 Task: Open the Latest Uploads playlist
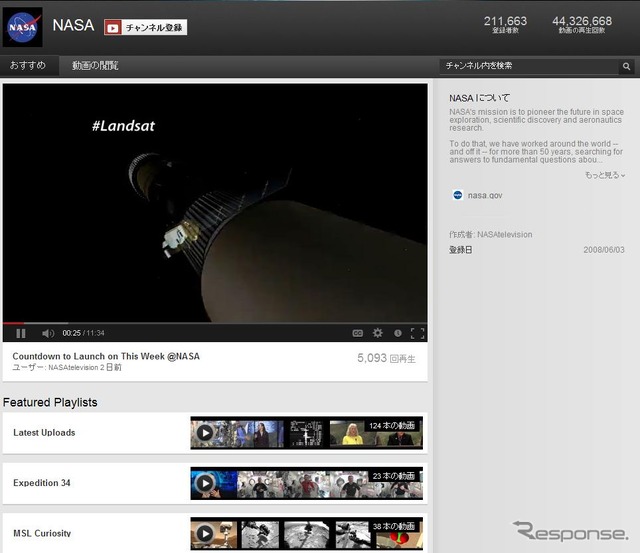coord(44,433)
